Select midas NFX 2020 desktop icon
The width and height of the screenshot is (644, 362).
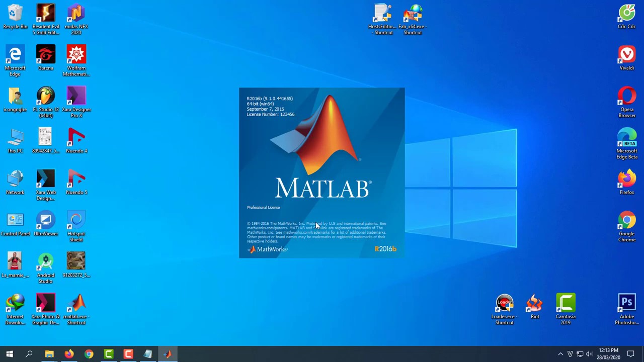coord(76,20)
